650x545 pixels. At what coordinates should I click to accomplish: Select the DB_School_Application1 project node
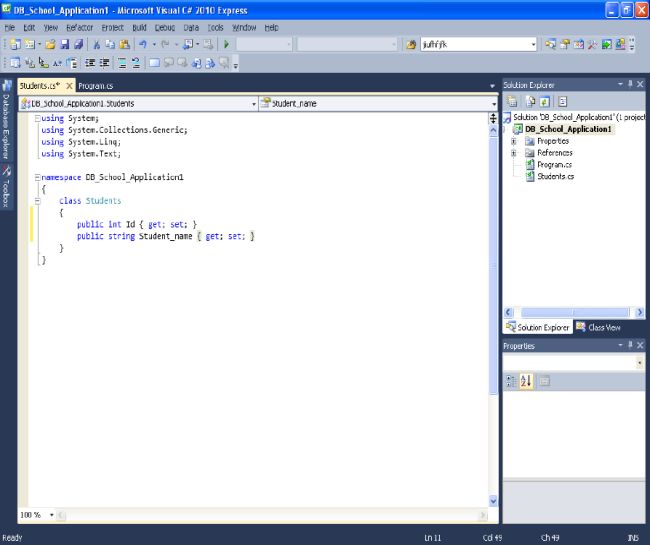pos(568,129)
